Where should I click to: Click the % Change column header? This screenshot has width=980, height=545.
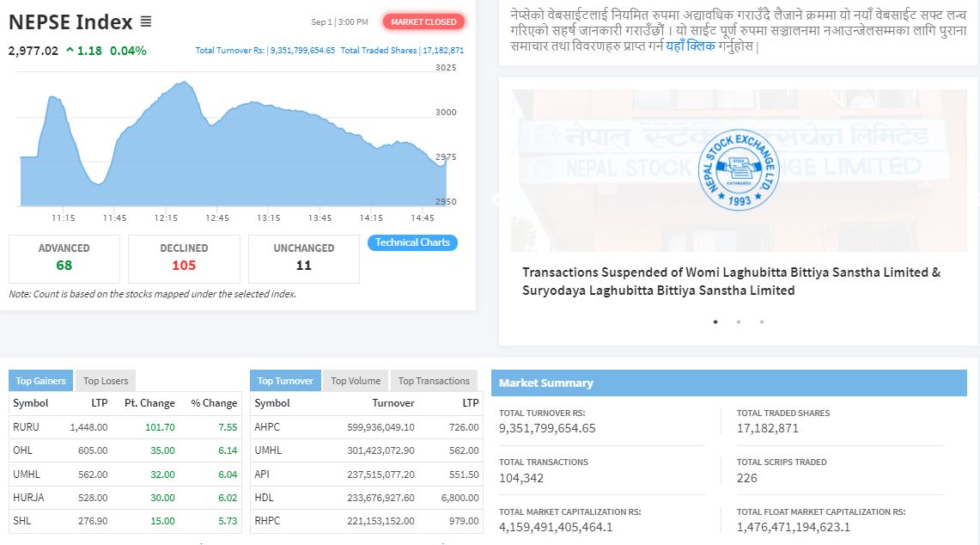coord(215,403)
